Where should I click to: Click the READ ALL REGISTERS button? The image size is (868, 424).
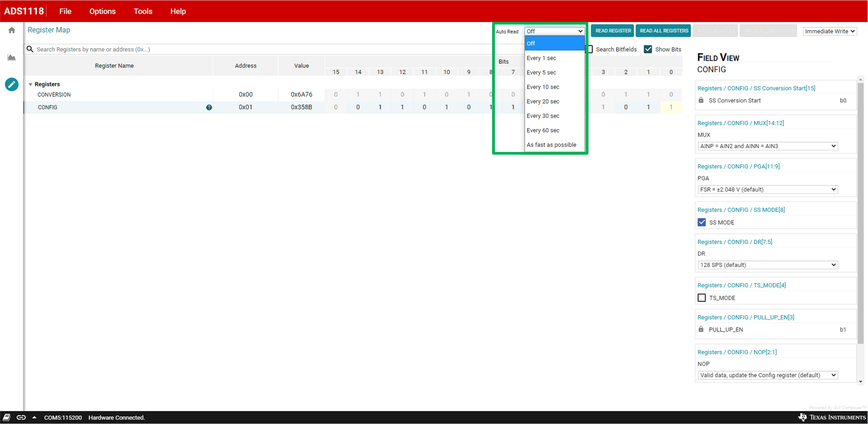663,31
